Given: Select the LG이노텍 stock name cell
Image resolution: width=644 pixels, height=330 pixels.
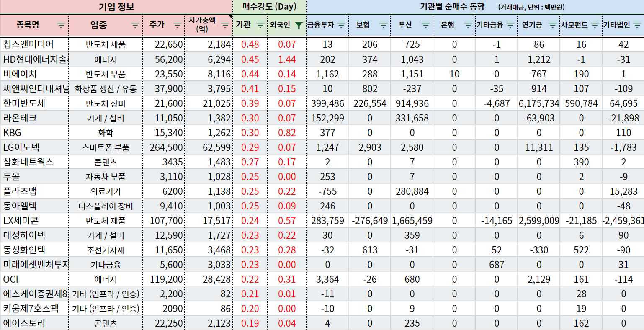Looking at the screenshot, I should coord(34,147).
